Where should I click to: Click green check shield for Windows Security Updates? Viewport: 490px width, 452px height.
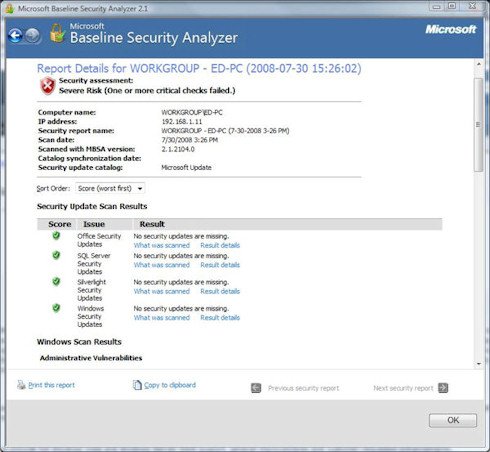coord(56,308)
